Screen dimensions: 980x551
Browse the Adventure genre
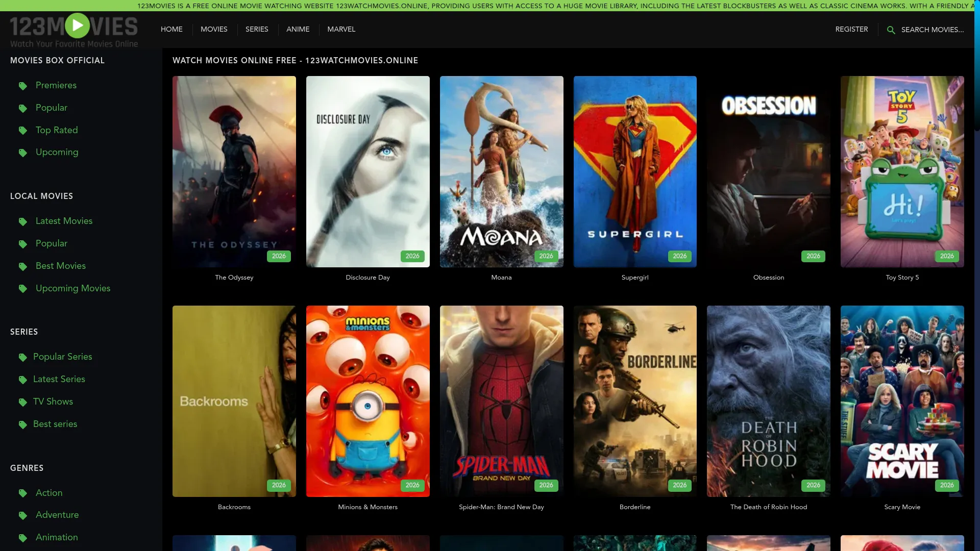click(x=57, y=515)
